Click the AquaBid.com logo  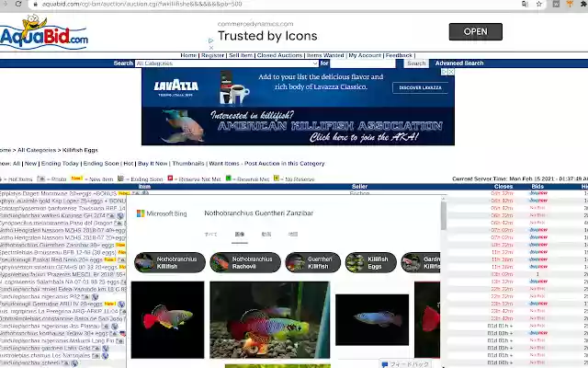click(x=43, y=33)
